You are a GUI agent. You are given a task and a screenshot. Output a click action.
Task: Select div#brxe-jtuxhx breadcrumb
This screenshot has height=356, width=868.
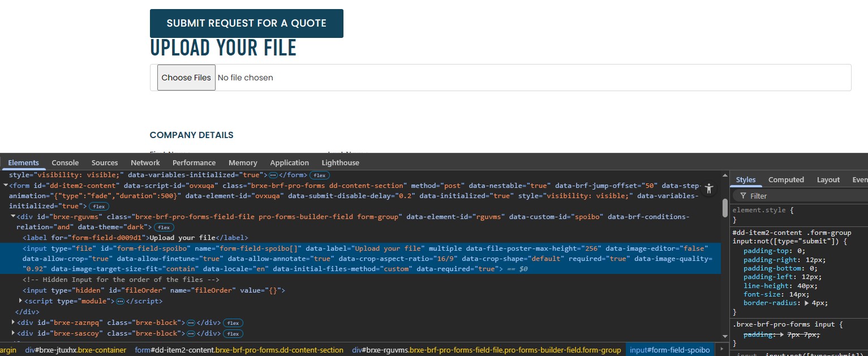(x=76, y=350)
